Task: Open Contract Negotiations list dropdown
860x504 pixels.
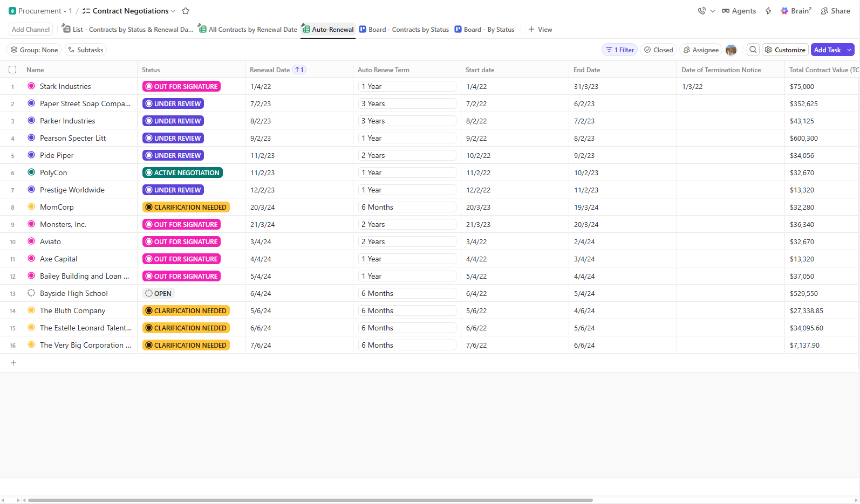Action: [x=173, y=11]
